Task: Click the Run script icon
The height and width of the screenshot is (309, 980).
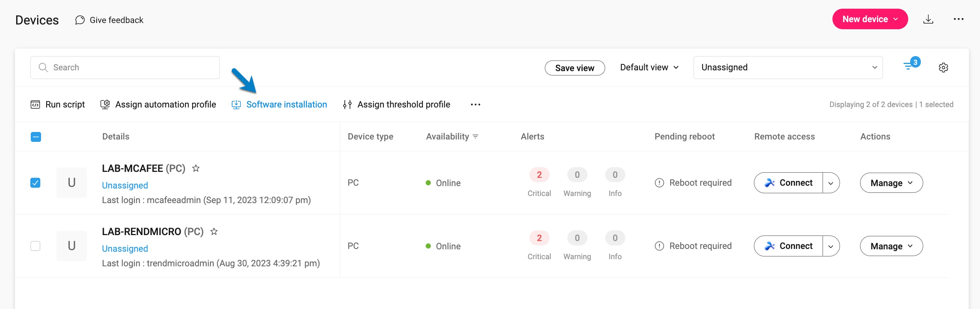Action: coord(36,105)
